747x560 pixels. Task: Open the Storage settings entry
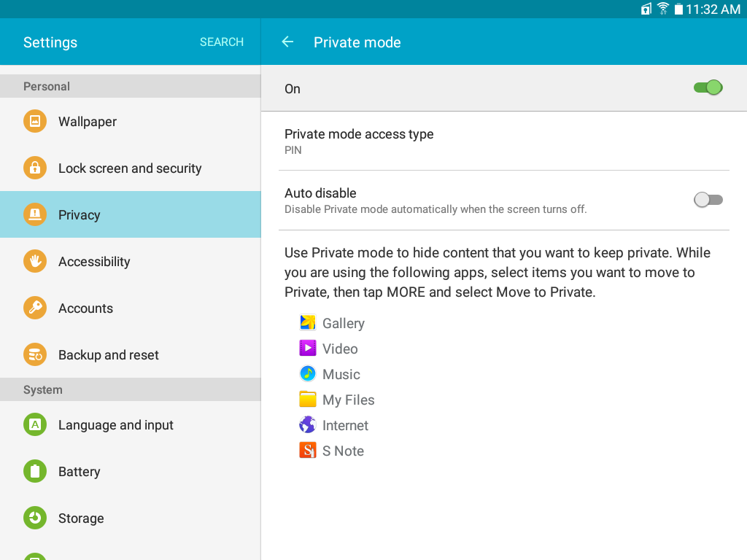coord(131,518)
